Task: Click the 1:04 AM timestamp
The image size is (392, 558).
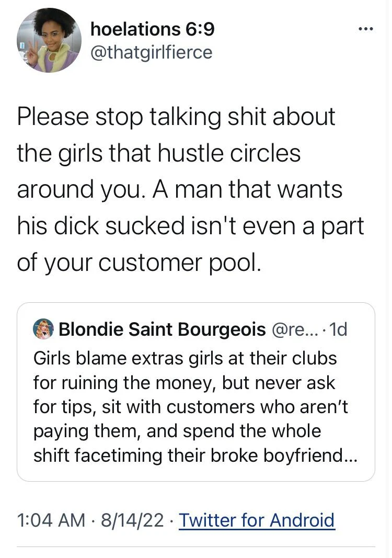Action: 51,520
